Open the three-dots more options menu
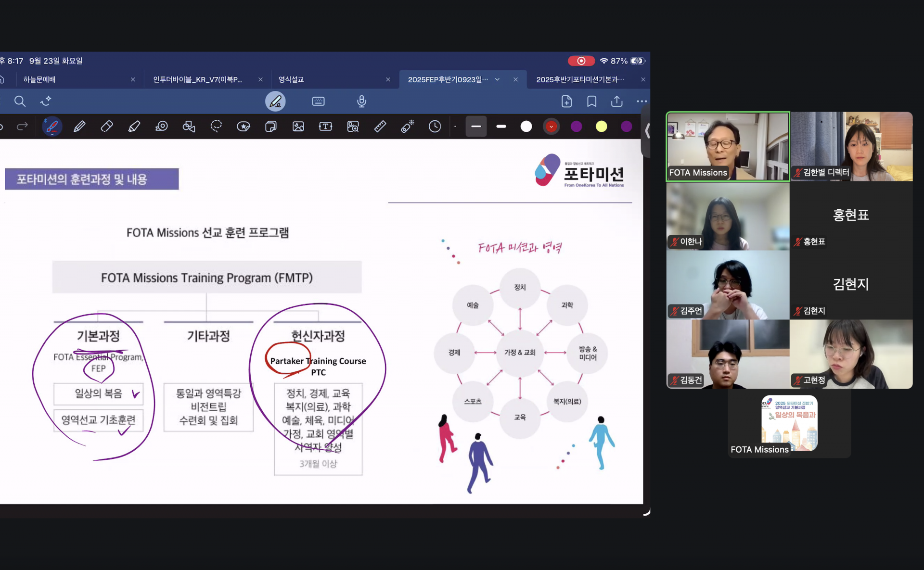Image resolution: width=924 pixels, height=570 pixels. [x=642, y=101]
